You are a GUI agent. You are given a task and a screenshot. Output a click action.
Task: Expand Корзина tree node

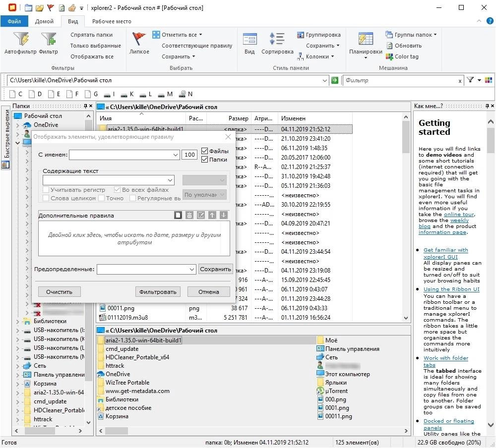(18, 384)
